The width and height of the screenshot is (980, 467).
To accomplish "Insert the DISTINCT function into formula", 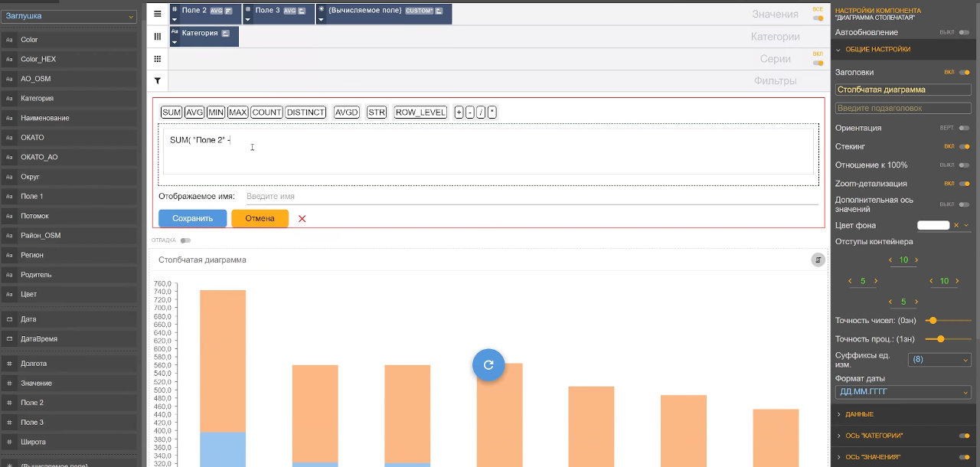I will click(x=305, y=113).
